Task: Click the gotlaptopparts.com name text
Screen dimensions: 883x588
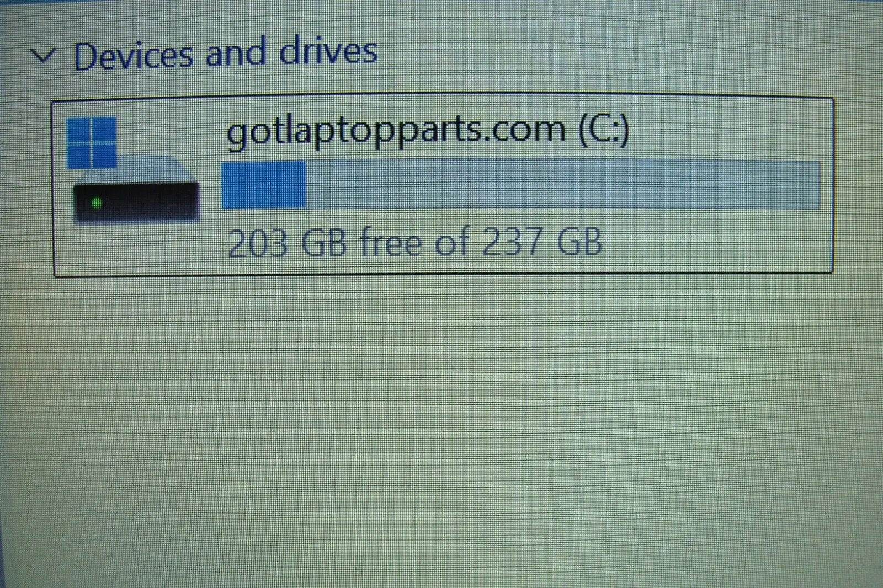Action: pos(396,132)
